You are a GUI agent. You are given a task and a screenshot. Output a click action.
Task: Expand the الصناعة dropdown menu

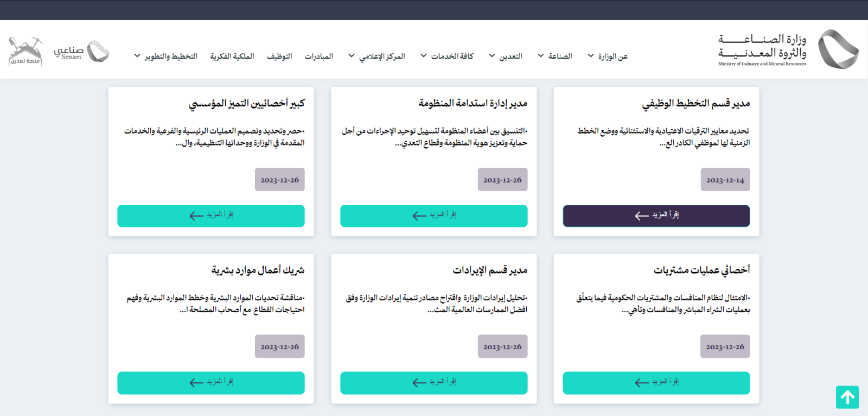[x=555, y=56]
